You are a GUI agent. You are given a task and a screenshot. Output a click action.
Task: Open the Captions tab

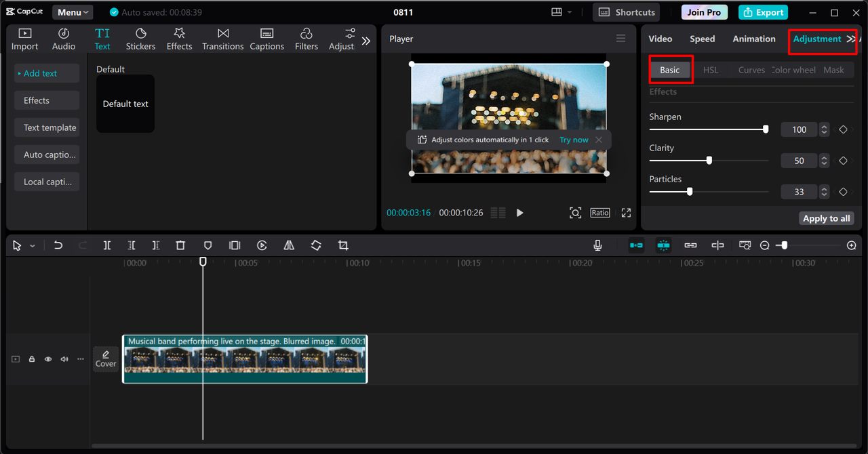(x=267, y=39)
